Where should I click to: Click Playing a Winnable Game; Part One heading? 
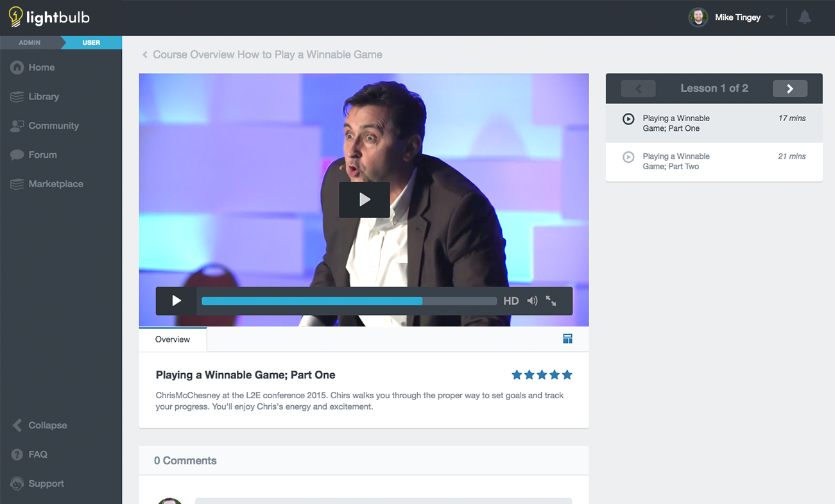tap(246, 375)
